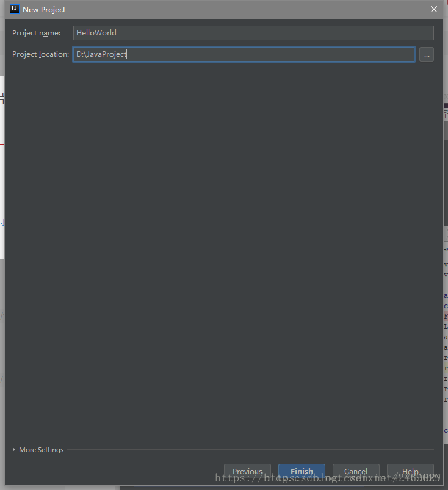
Task: Cancel the New Project dialog
Action: click(x=356, y=471)
